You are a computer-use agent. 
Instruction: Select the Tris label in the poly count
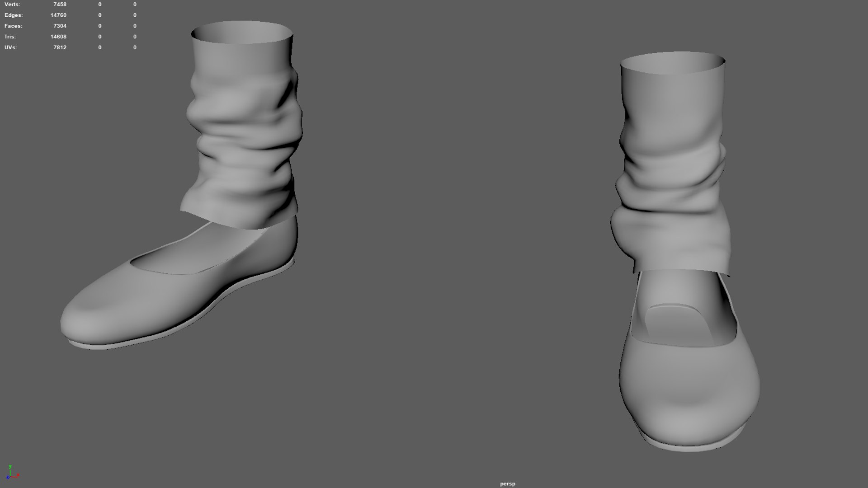(10, 37)
